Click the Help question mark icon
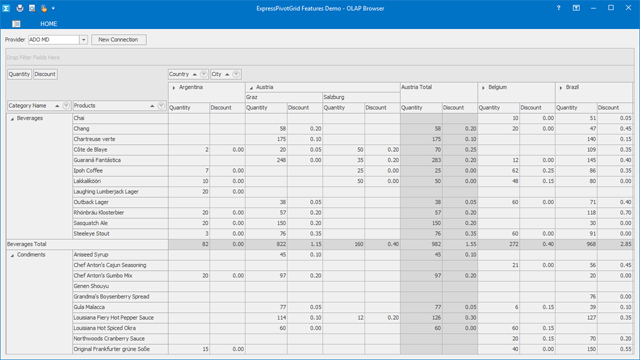This screenshot has width=640, height=360. [558, 8]
